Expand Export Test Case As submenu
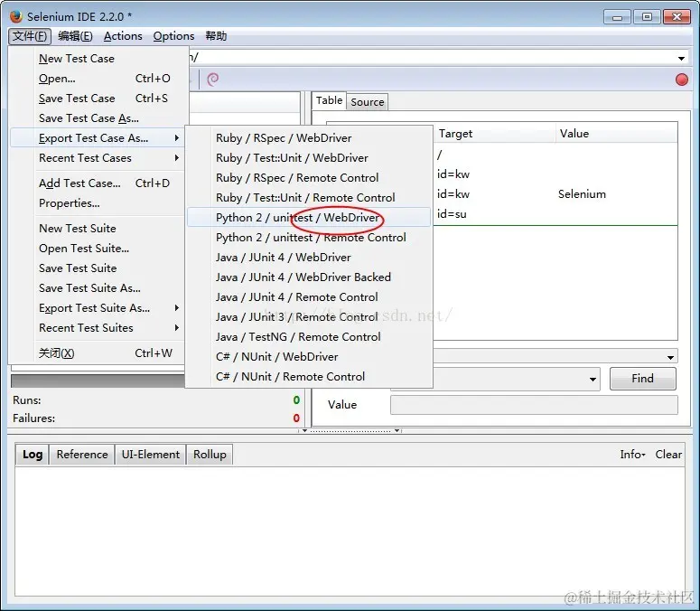Image resolution: width=700 pixels, height=611 pixels. coord(98,138)
